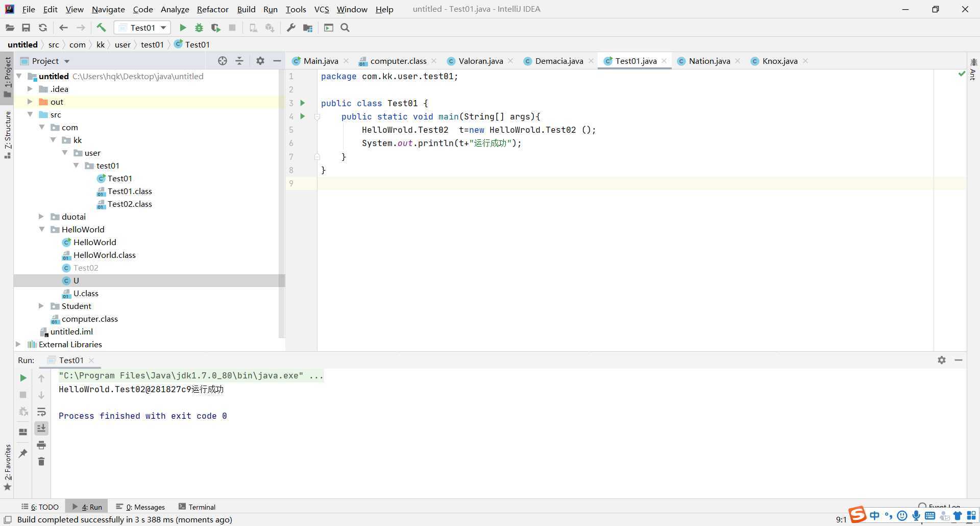Toggle the Structure side tool window
The height and width of the screenshot is (526, 980).
pyautogui.click(x=7, y=135)
